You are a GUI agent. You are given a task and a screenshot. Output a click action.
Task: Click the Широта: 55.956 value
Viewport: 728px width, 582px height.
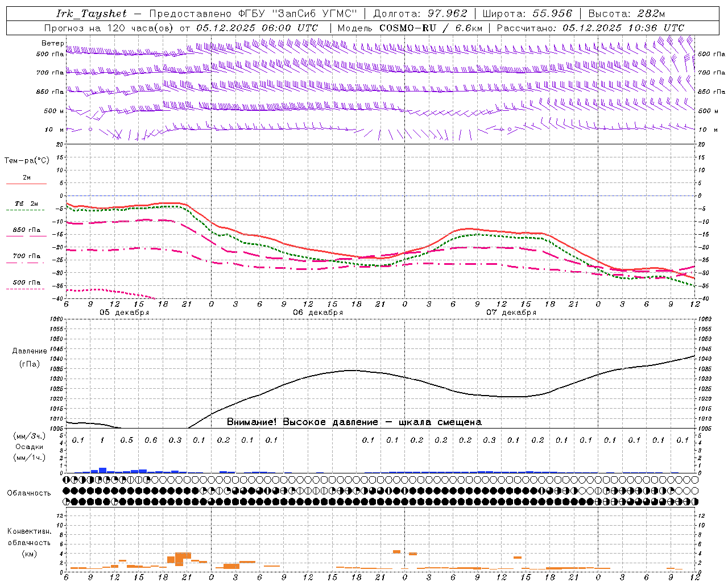(x=527, y=14)
